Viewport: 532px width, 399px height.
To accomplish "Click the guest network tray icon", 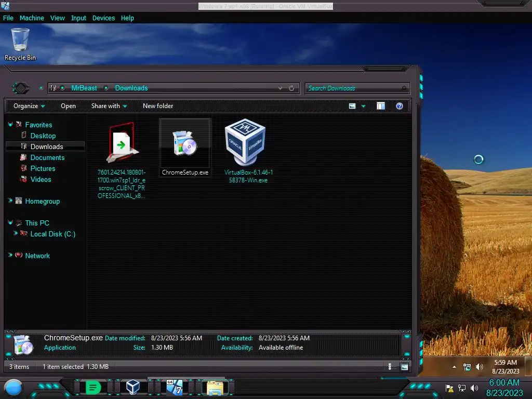I will click(467, 367).
